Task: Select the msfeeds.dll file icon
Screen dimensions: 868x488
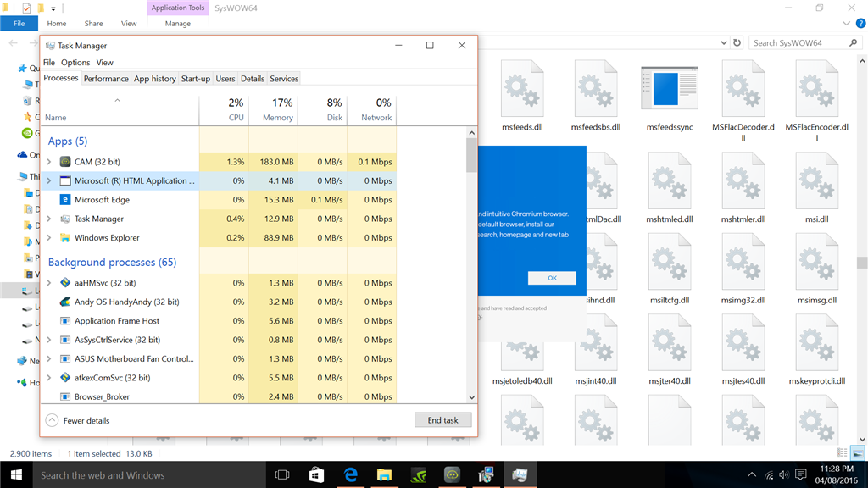Action: point(522,89)
